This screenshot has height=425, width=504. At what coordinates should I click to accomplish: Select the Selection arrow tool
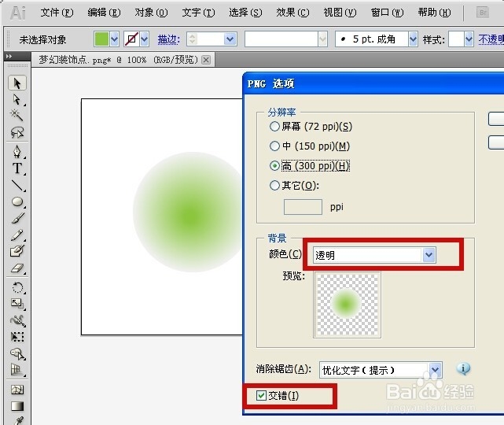point(17,83)
